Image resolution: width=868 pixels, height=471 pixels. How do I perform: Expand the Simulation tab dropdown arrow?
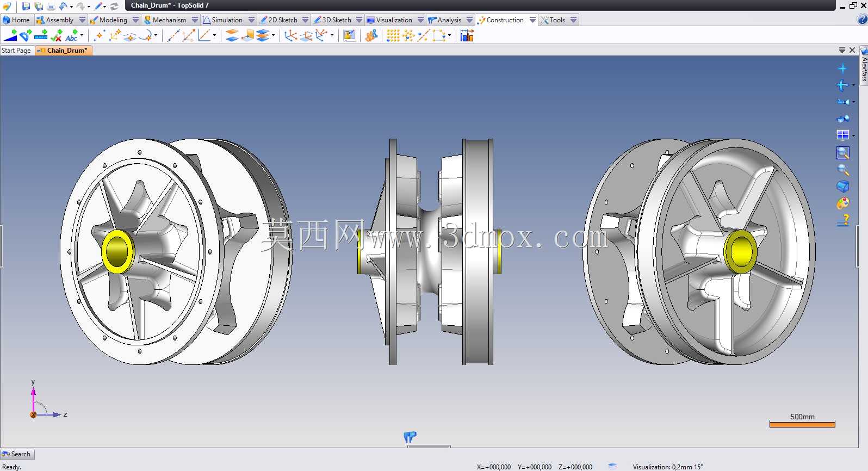click(x=251, y=20)
